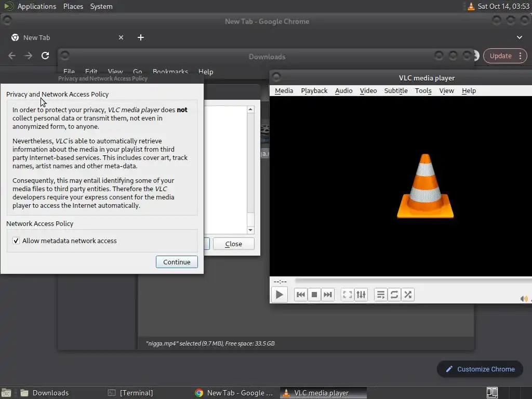Open VLC Audio menu

click(x=344, y=90)
